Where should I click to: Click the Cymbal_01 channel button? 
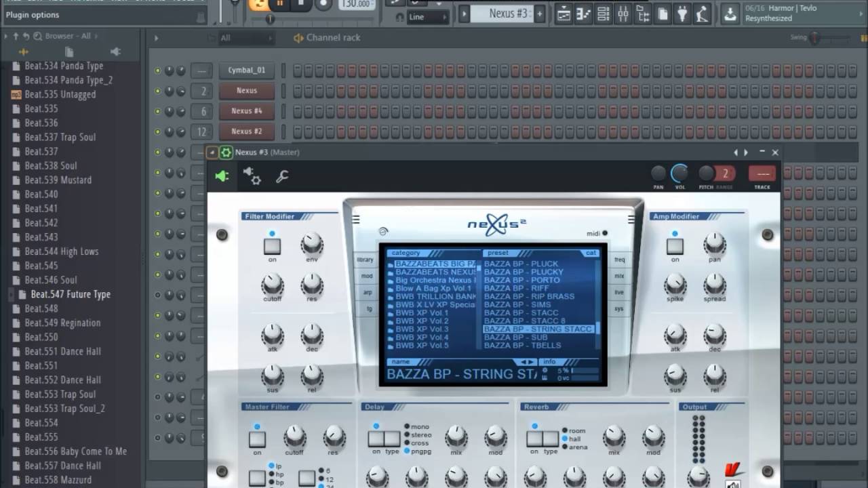coord(247,70)
